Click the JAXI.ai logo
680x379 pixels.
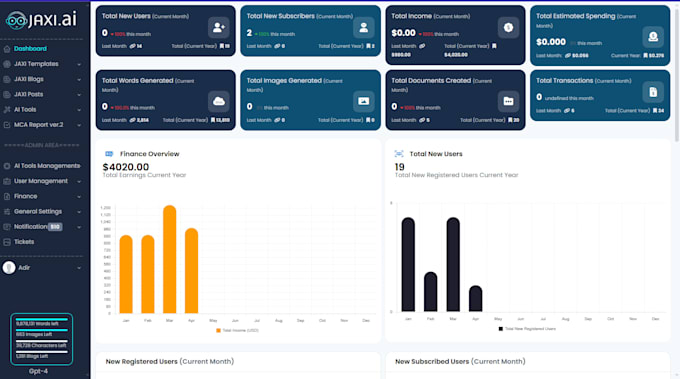click(41, 20)
